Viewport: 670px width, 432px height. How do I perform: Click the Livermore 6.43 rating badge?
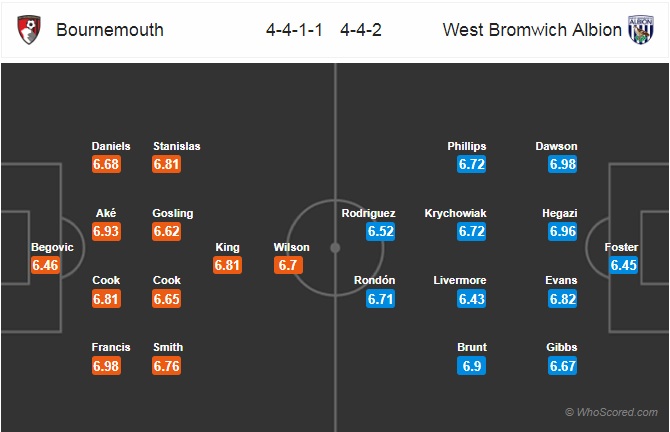(x=471, y=299)
